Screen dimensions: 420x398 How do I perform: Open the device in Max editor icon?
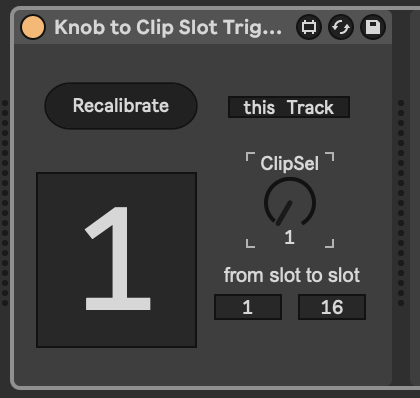(309, 27)
